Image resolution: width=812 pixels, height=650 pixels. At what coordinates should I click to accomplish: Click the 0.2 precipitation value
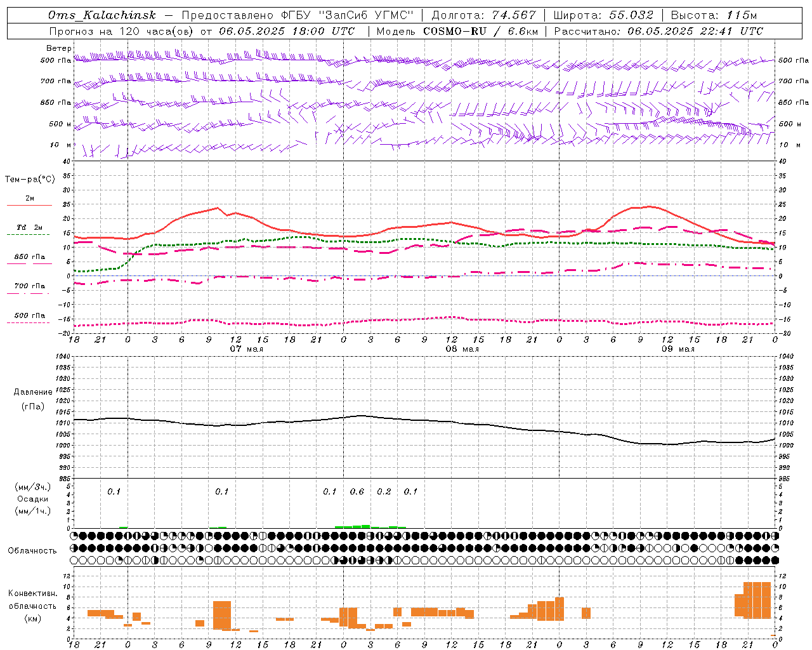pyautogui.click(x=384, y=491)
